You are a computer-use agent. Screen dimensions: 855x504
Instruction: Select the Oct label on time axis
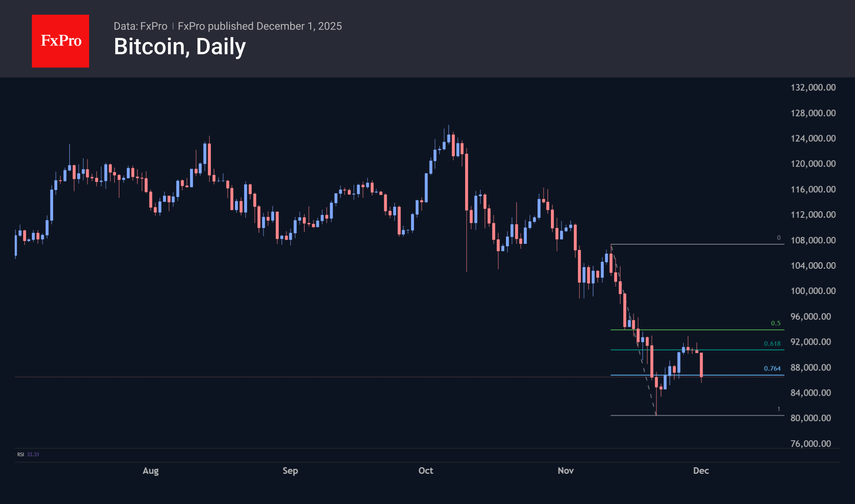pyautogui.click(x=425, y=471)
